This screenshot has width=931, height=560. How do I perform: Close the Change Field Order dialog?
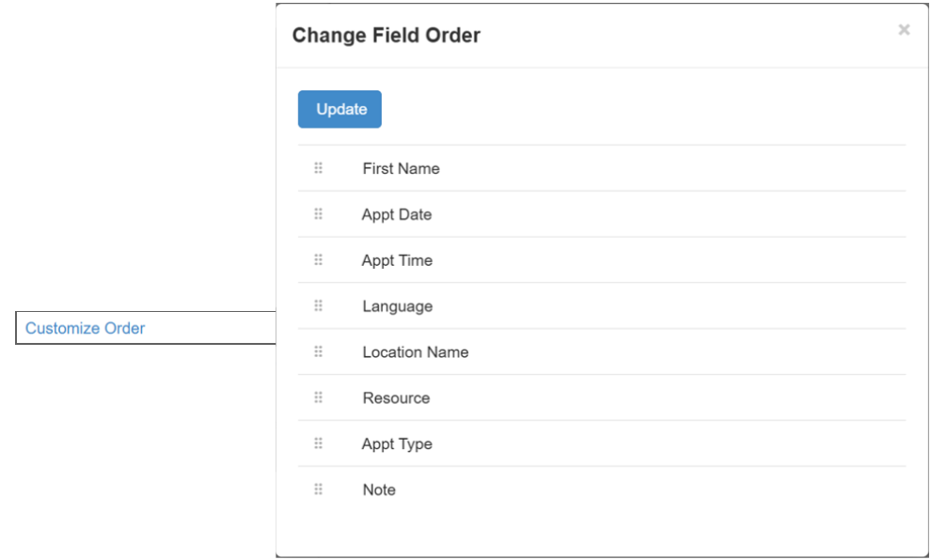pyautogui.click(x=904, y=30)
